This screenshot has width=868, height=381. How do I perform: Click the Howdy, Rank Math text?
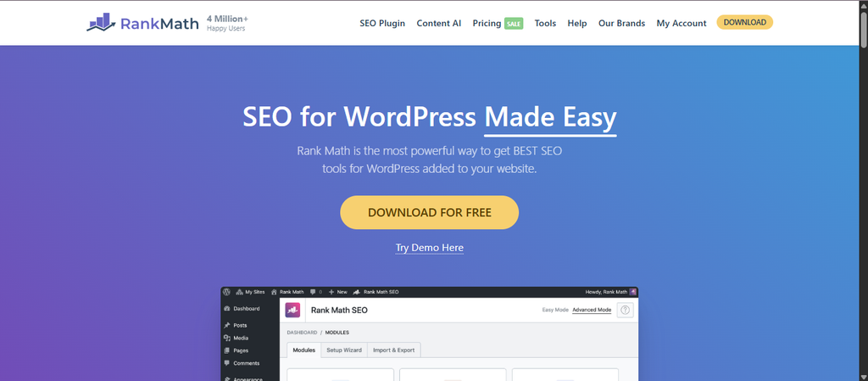pyautogui.click(x=606, y=292)
